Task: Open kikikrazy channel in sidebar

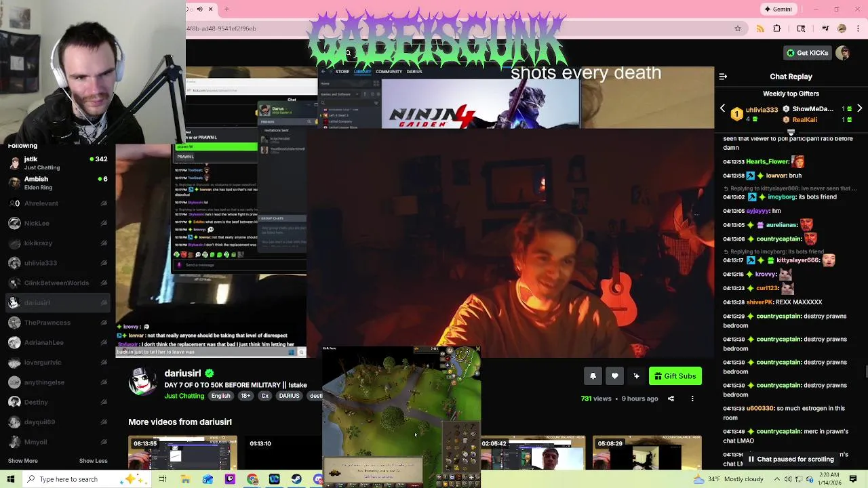Action: 58,243
